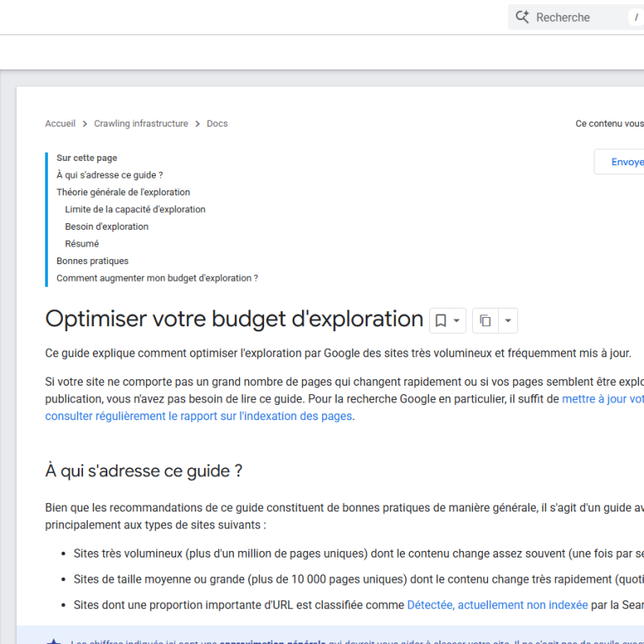Image resolution: width=644 pixels, height=644 pixels.
Task: Jump to Résumé section
Action: coord(81,244)
